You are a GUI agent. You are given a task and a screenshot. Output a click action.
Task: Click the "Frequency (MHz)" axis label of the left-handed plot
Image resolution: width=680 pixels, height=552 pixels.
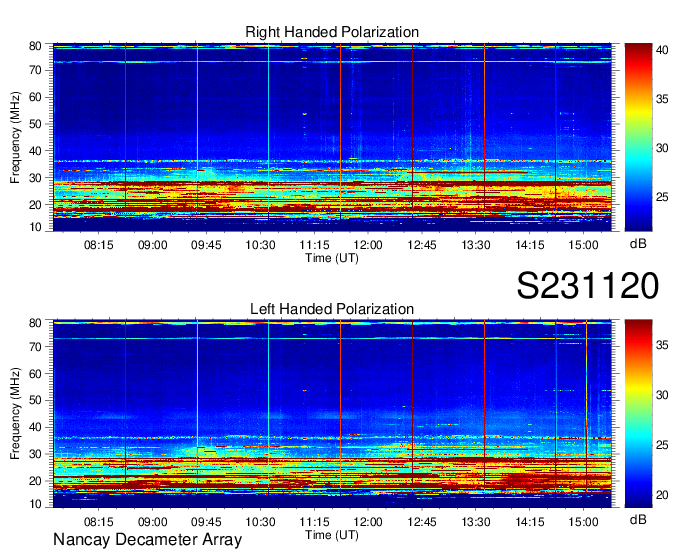coord(15,414)
